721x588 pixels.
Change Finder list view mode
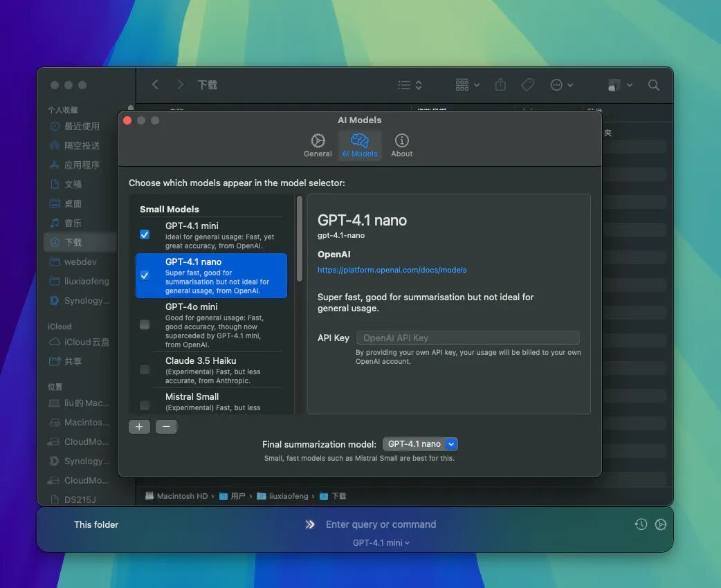coord(410,85)
